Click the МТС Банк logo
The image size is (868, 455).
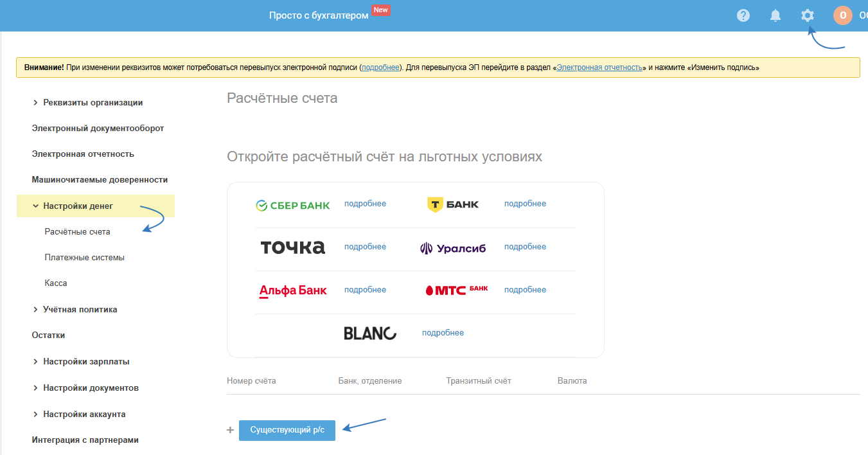(x=457, y=290)
